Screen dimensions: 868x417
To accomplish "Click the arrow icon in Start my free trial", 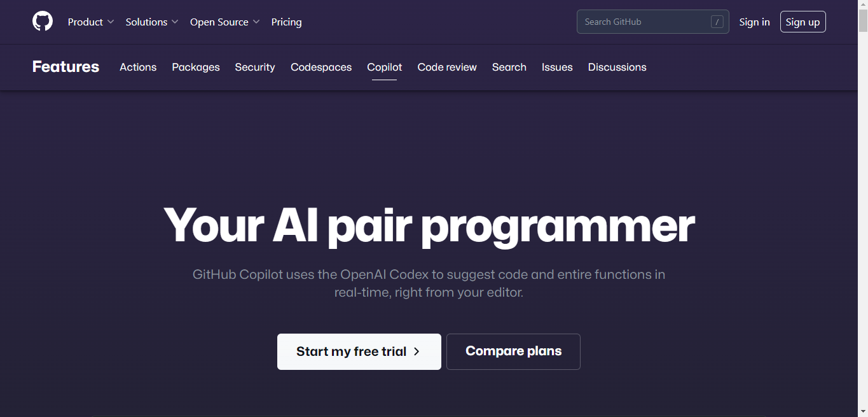I will (417, 351).
